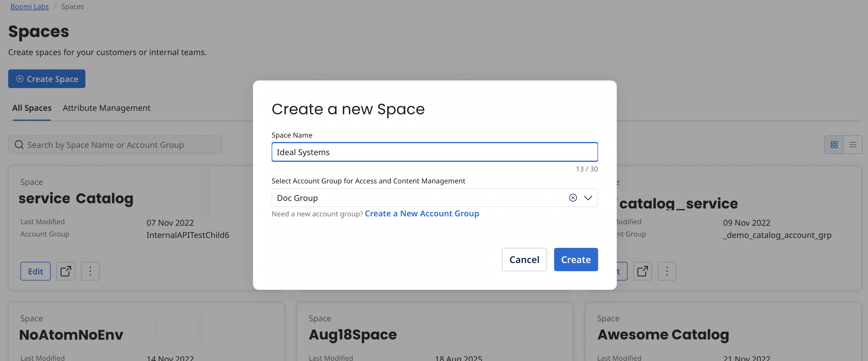The image size is (868, 361).
Task: Focus the Space Name input field
Action: (x=434, y=152)
